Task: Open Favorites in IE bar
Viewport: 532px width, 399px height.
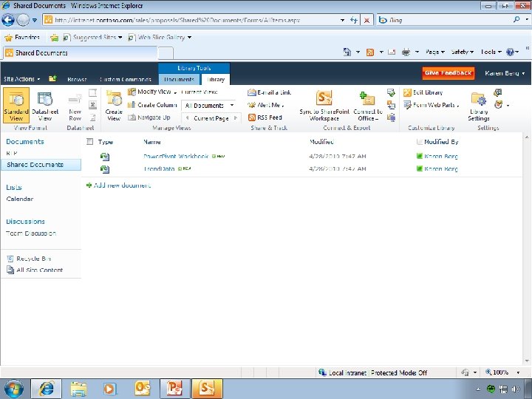Action: point(23,38)
